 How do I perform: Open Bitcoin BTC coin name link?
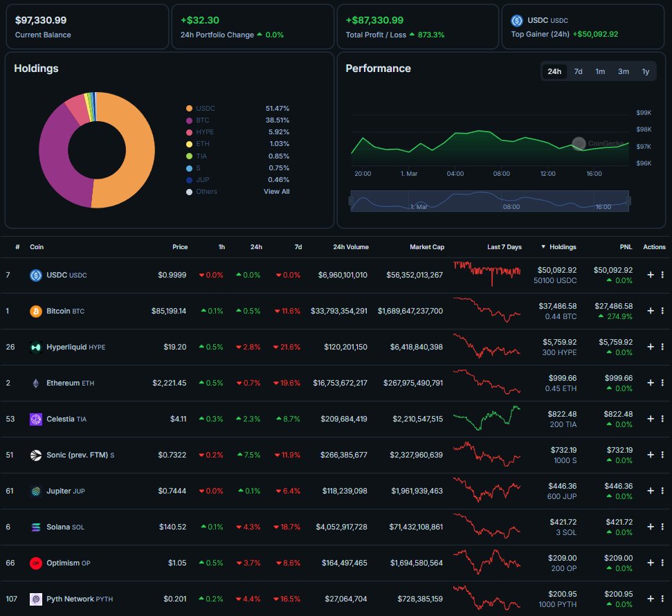(x=65, y=311)
